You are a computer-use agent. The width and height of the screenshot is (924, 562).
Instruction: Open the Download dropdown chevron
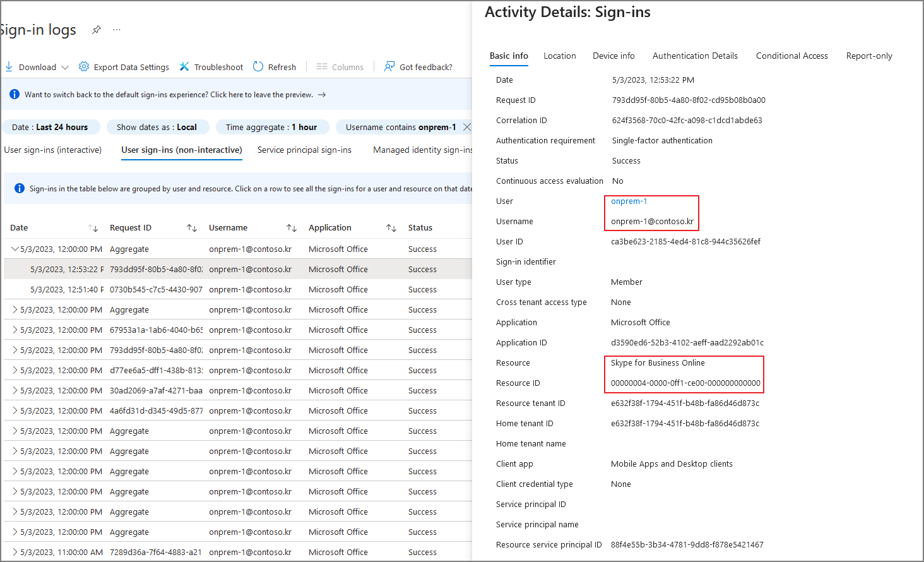click(65, 67)
